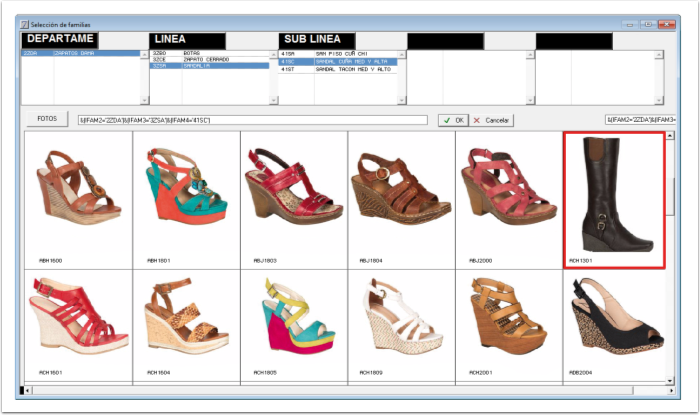Image resolution: width=700 pixels, height=415 pixels.
Task: Select the BOTAS row in the LINEA list
Action: [x=209, y=53]
